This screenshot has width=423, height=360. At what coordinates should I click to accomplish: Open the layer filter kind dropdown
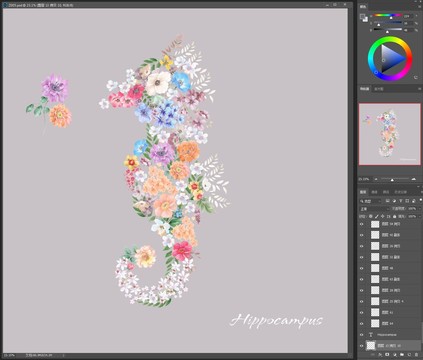click(x=370, y=201)
